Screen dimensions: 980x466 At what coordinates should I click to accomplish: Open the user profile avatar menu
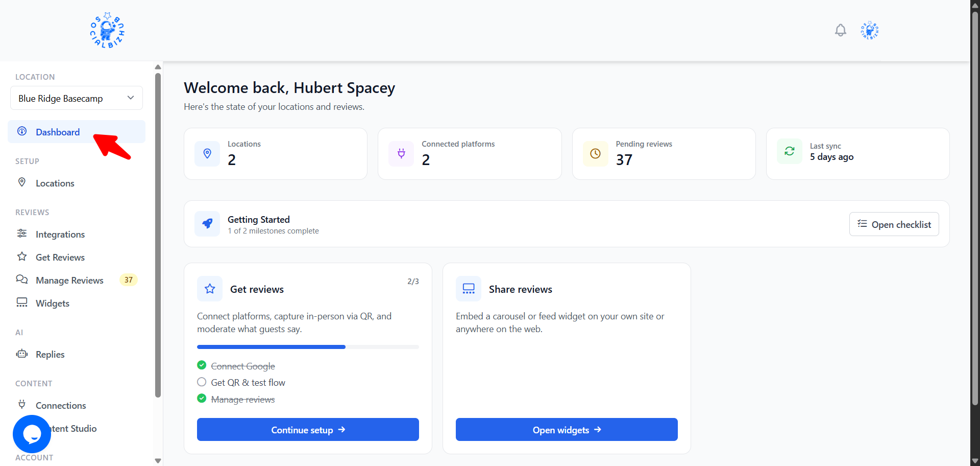869,30
